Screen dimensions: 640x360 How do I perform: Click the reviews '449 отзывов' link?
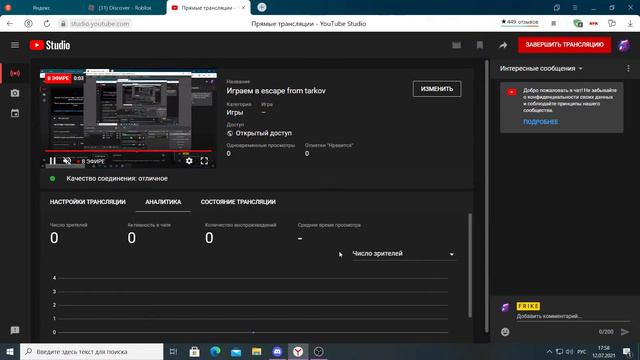pos(520,22)
